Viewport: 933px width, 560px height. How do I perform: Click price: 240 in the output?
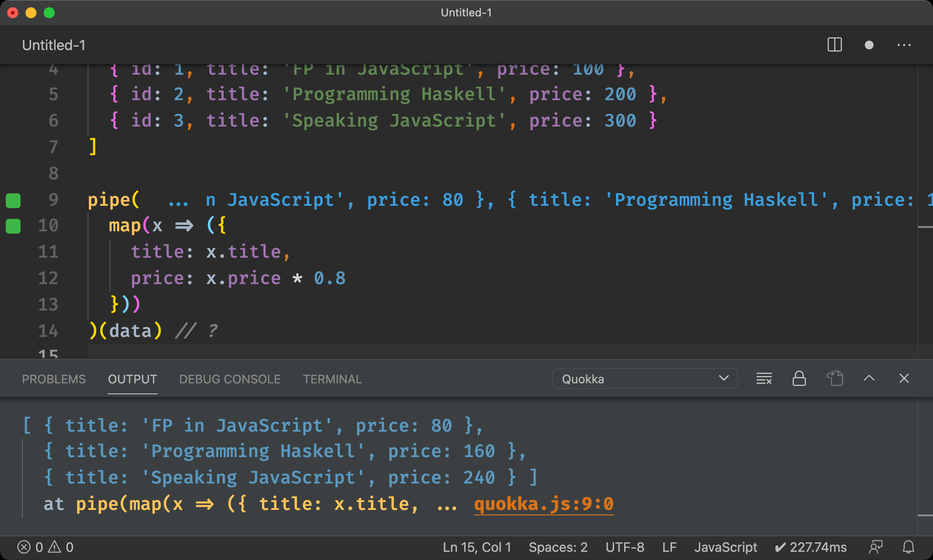pos(441,478)
